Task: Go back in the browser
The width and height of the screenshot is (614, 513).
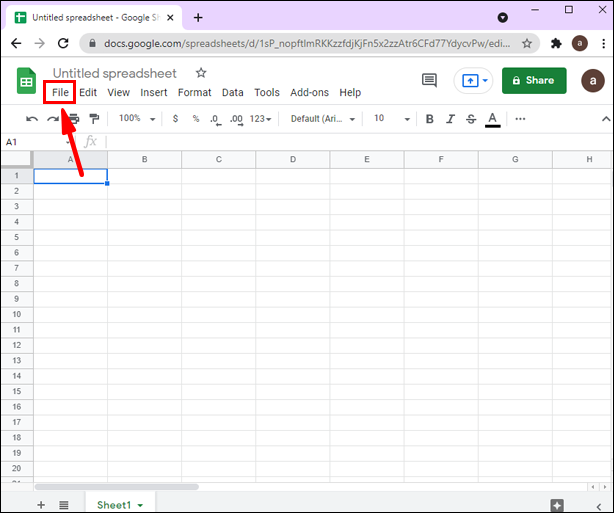Action: [16, 43]
